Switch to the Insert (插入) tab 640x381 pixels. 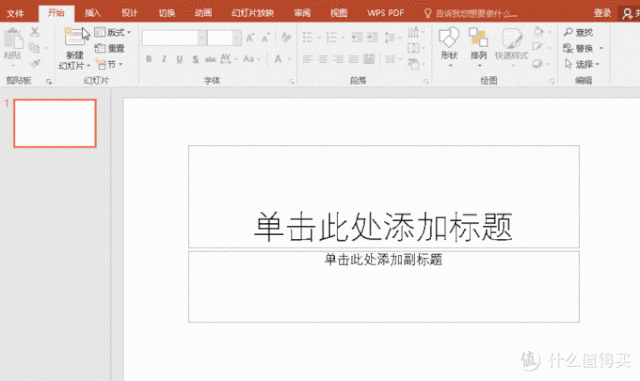[x=93, y=13]
